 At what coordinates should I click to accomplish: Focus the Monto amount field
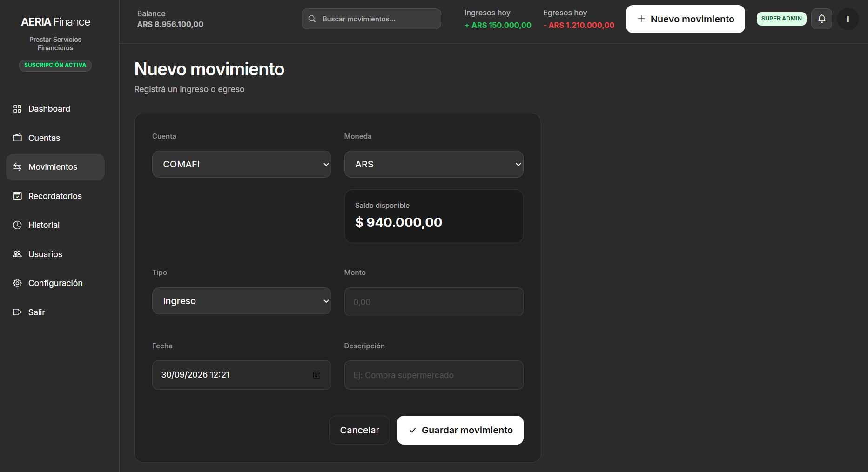434,302
